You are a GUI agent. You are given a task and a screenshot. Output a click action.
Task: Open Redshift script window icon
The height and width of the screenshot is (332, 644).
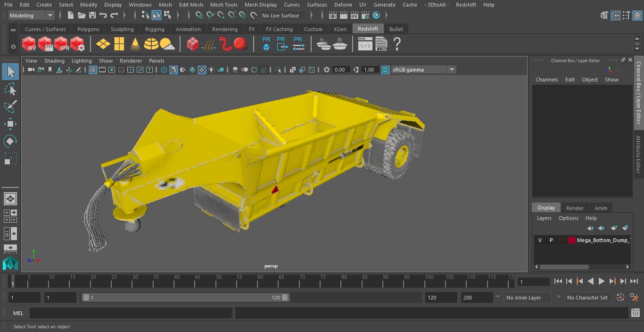pos(365,44)
